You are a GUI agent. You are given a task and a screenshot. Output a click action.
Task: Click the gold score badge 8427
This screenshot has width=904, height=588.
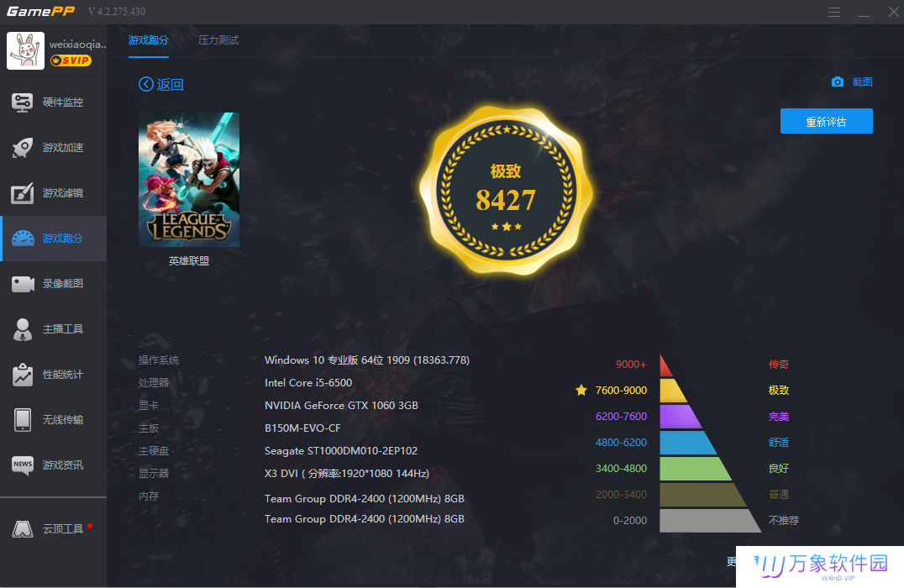tap(506, 190)
